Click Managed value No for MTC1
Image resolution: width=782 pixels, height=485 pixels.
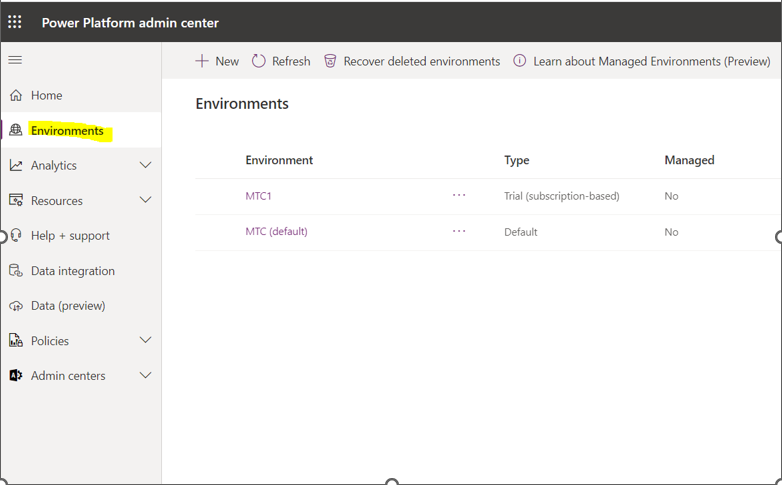pos(671,196)
